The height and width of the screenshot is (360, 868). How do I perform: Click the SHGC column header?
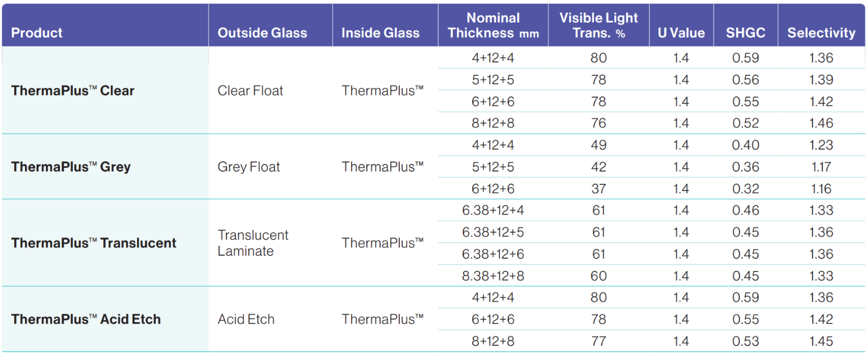tap(745, 33)
